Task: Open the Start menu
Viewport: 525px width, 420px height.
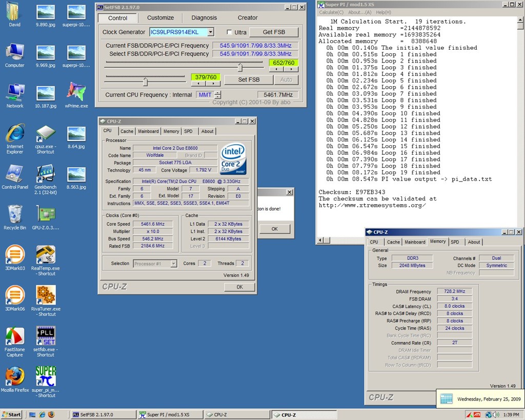Action: click(x=11, y=415)
